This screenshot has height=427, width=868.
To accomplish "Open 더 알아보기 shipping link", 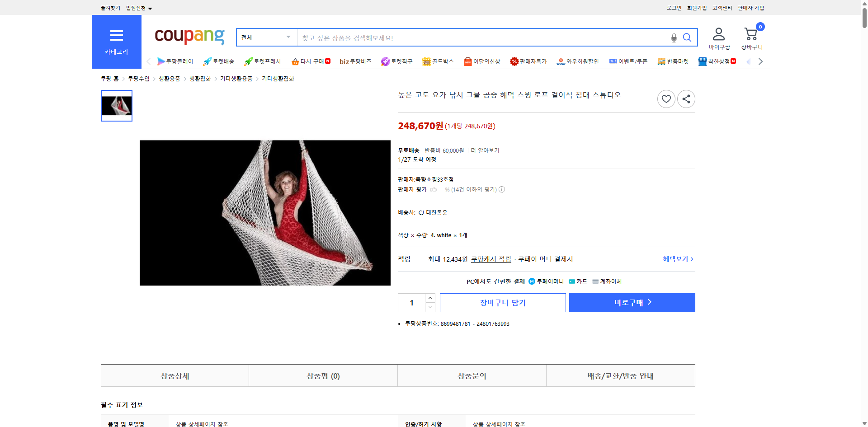I will click(485, 150).
